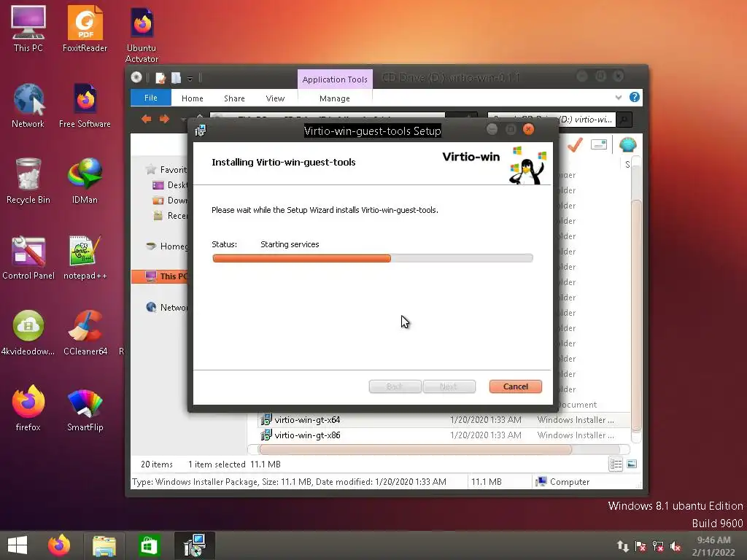Image resolution: width=747 pixels, height=560 pixels.
Task: Open Control Panel desktop icon
Action: pos(28,257)
